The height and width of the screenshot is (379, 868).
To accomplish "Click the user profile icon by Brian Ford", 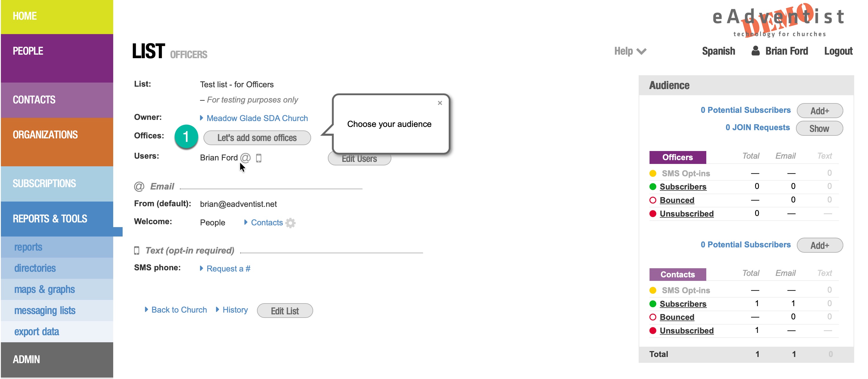I will 755,51.
